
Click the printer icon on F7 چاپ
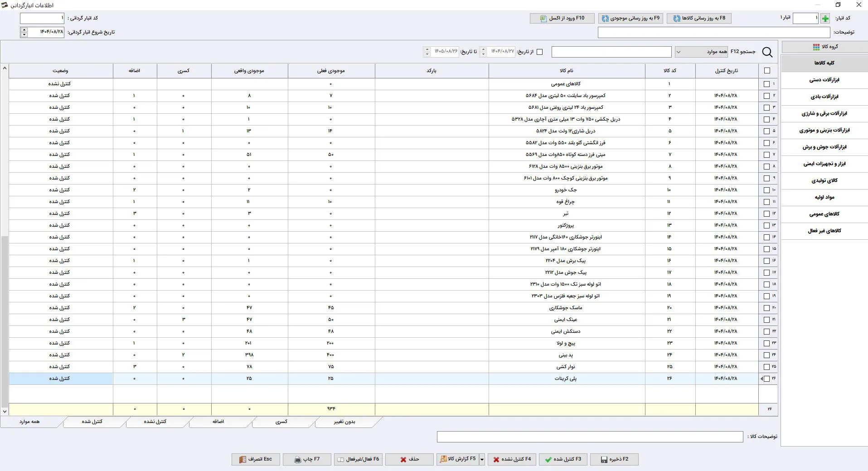[297, 460]
